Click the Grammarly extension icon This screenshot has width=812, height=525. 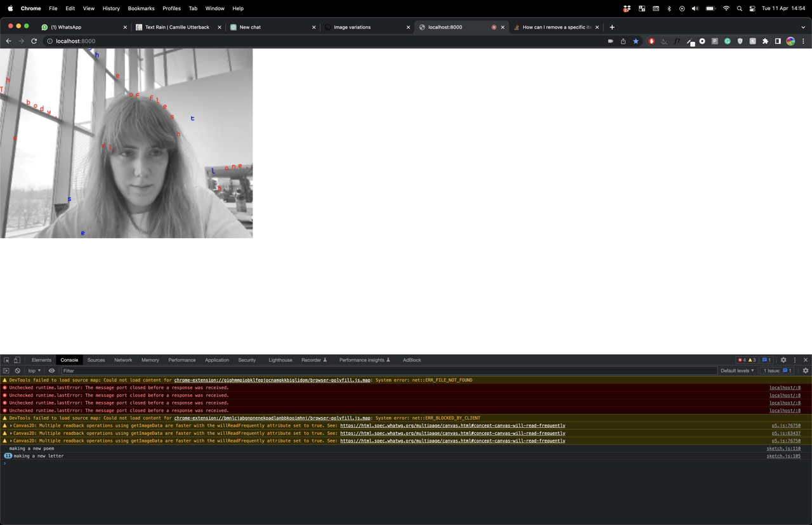[728, 41]
